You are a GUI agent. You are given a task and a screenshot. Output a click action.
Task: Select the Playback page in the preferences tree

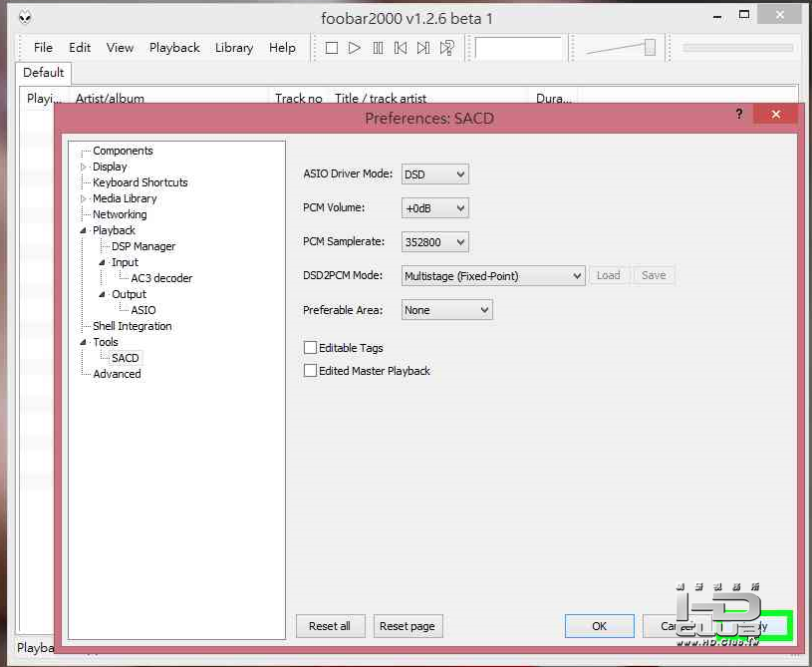pyautogui.click(x=114, y=230)
